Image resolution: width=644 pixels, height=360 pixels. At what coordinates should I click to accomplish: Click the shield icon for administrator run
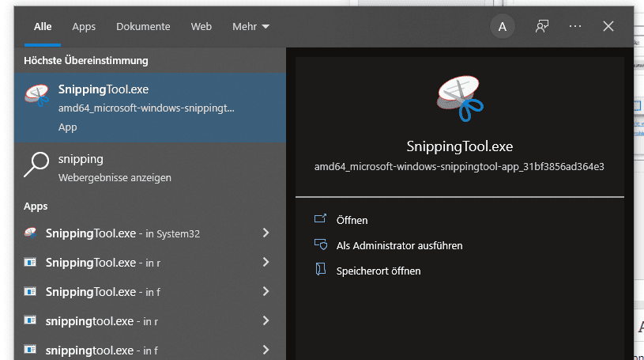pyautogui.click(x=321, y=244)
